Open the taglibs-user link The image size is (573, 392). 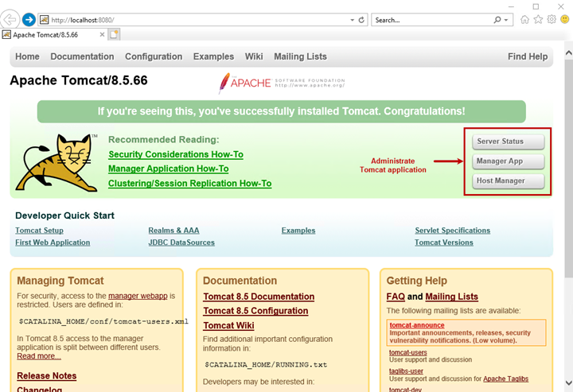point(406,371)
